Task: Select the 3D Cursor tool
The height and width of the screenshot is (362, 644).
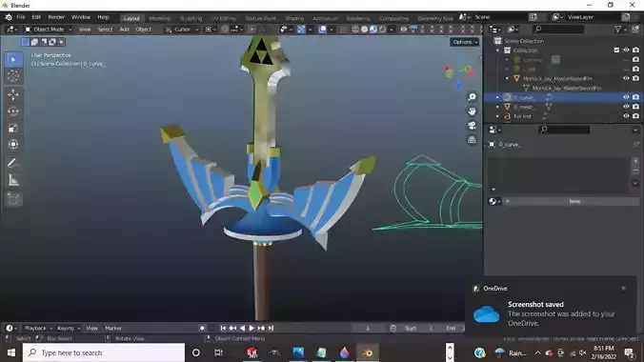Action: pyautogui.click(x=13, y=76)
